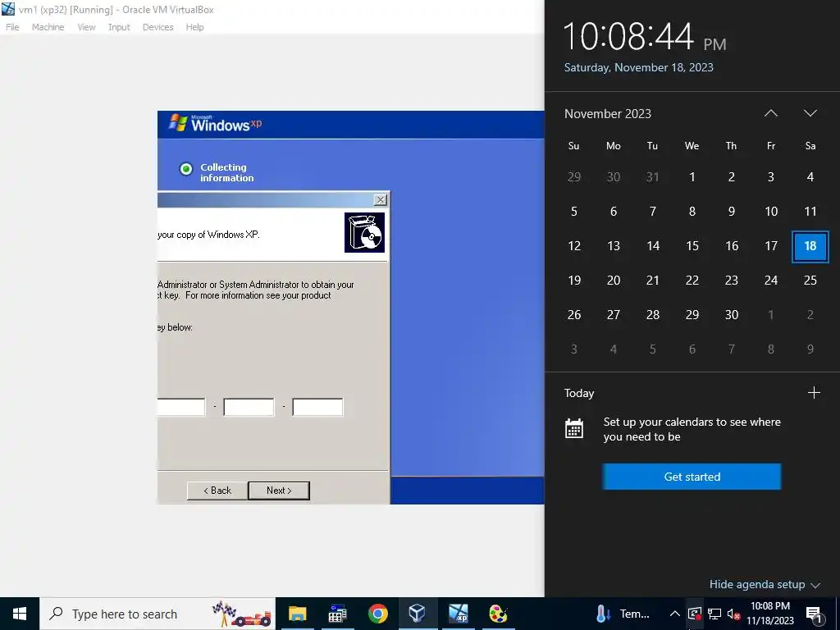Open the Input menu
This screenshot has height=630, width=840.
pyautogui.click(x=119, y=27)
